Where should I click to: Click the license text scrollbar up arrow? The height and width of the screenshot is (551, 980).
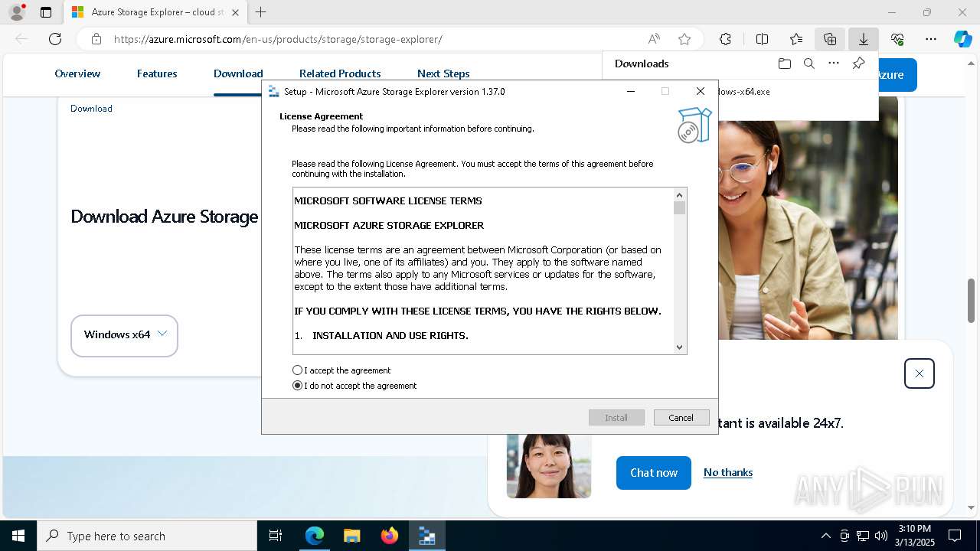[679, 195]
